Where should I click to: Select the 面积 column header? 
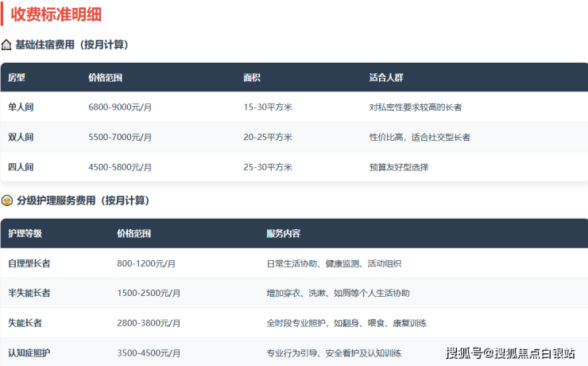point(252,78)
